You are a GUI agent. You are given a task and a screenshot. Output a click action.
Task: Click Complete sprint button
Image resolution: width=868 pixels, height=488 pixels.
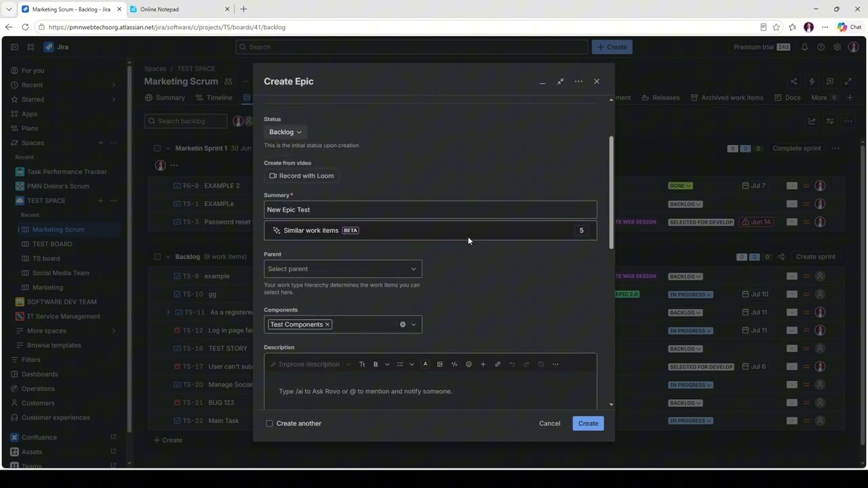coord(797,148)
